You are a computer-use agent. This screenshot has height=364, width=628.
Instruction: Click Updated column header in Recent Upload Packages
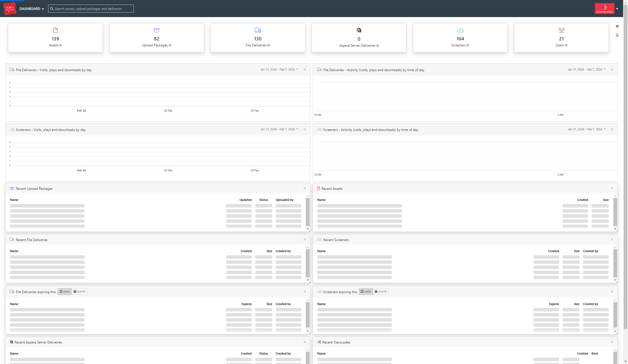tap(246, 200)
